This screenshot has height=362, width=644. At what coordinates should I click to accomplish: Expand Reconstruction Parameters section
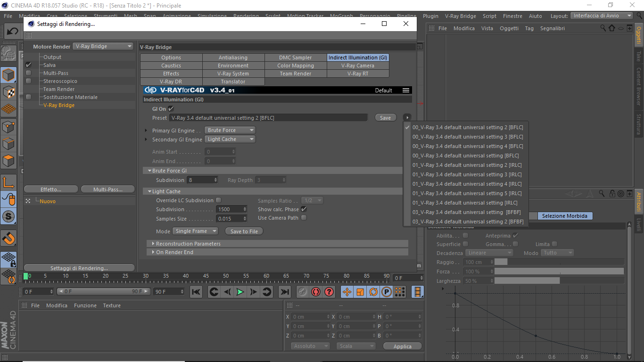coord(153,244)
